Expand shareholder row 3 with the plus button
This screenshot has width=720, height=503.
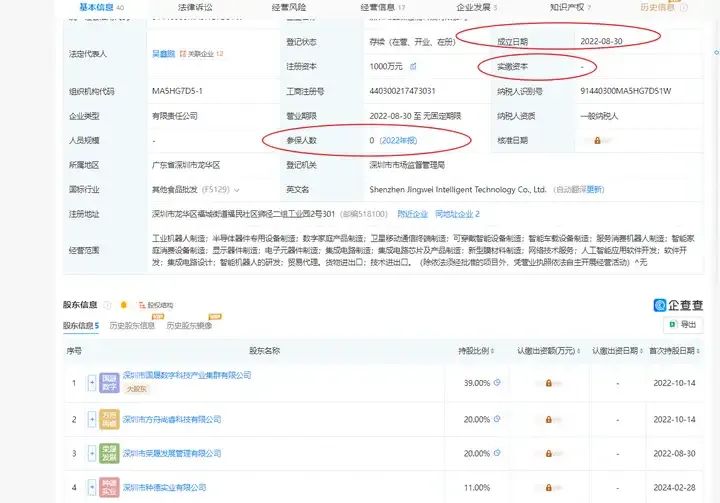pos(92,453)
